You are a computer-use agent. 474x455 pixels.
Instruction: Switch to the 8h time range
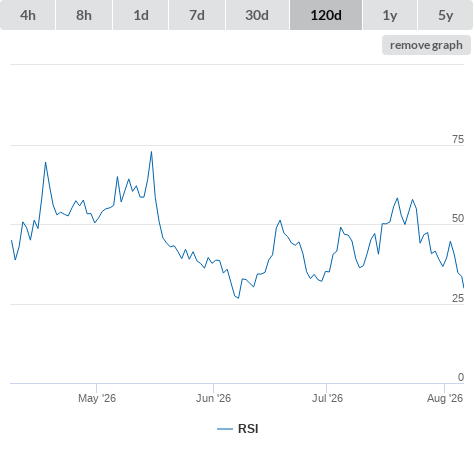click(x=84, y=15)
